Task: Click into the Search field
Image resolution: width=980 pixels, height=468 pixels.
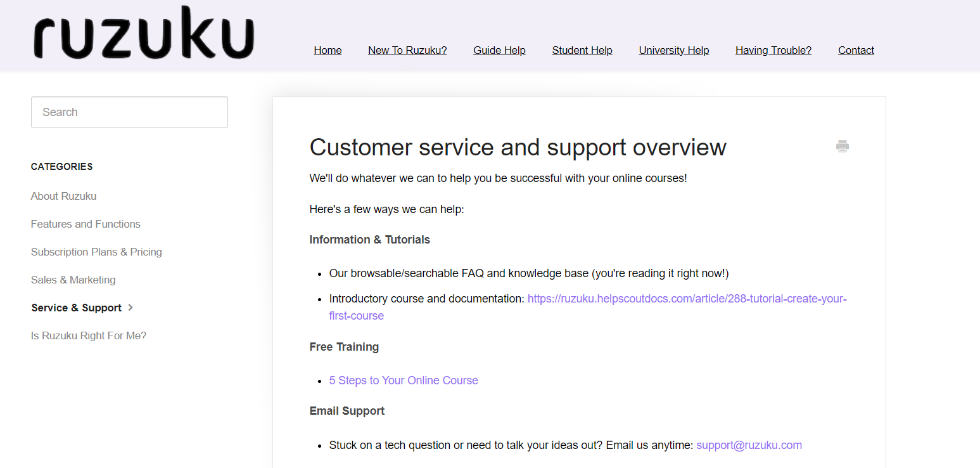Action: 129,112
